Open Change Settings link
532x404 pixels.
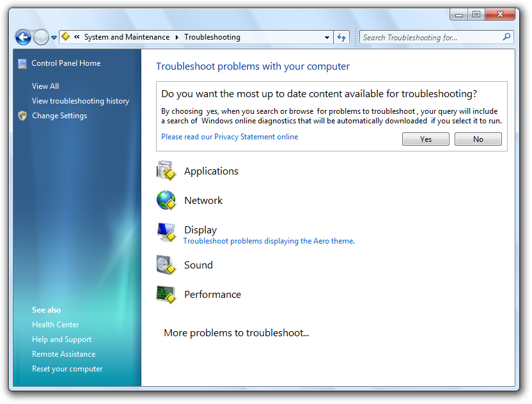(59, 116)
